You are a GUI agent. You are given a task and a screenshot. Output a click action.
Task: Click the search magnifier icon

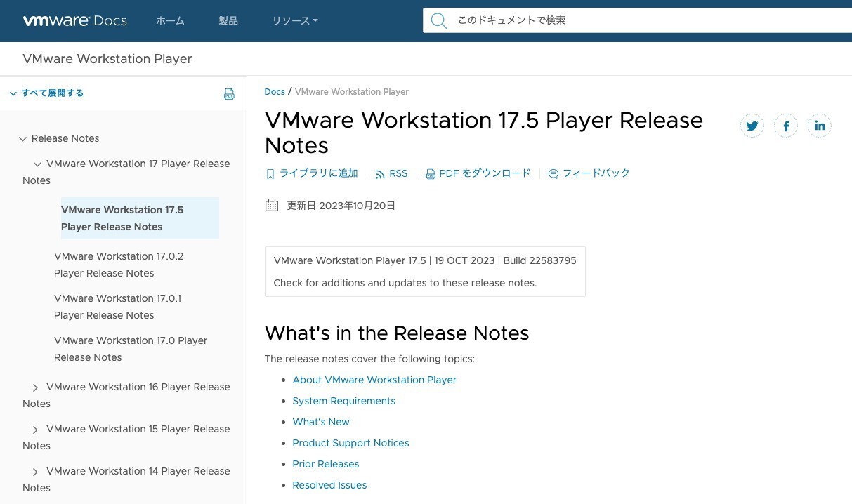438,20
